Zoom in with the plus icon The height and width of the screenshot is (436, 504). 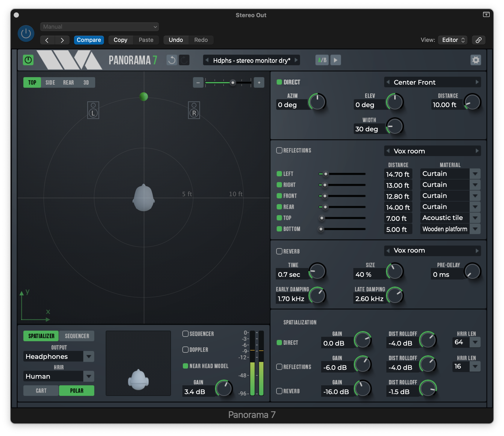click(259, 83)
